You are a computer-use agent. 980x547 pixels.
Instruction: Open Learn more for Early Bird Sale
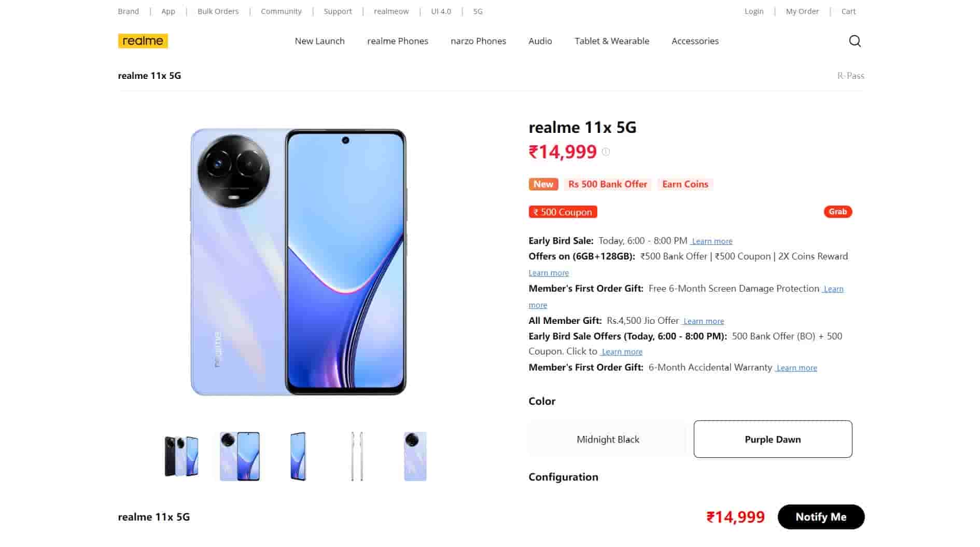(711, 241)
